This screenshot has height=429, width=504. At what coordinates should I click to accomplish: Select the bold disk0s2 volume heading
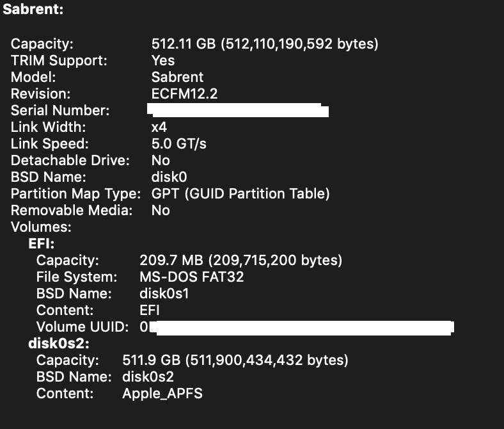(59, 344)
